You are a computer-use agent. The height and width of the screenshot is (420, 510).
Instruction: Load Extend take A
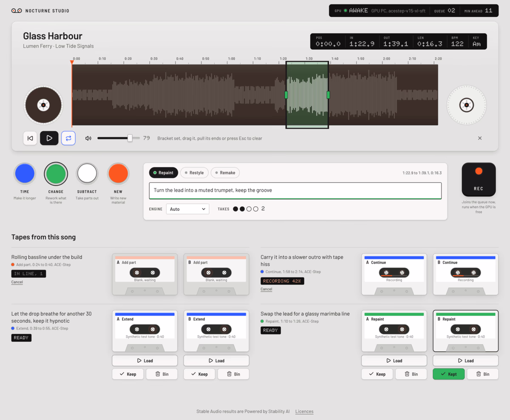(x=144, y=361)
